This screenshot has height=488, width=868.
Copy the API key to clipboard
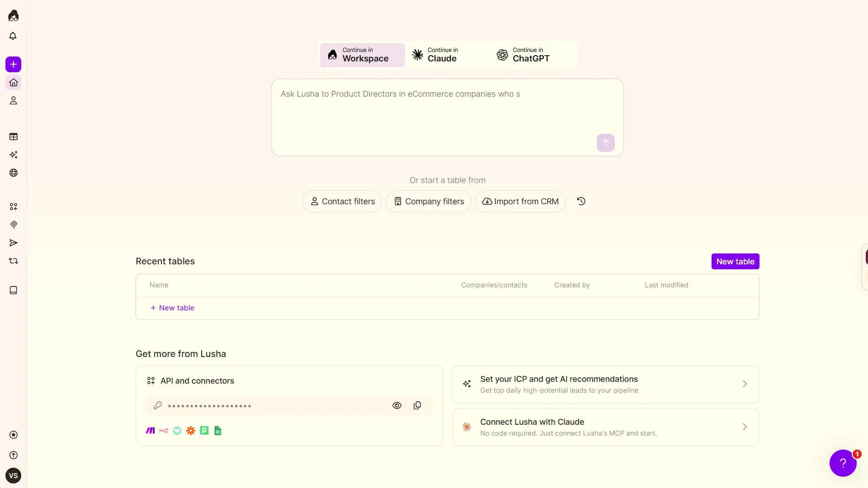coord(417,405)
